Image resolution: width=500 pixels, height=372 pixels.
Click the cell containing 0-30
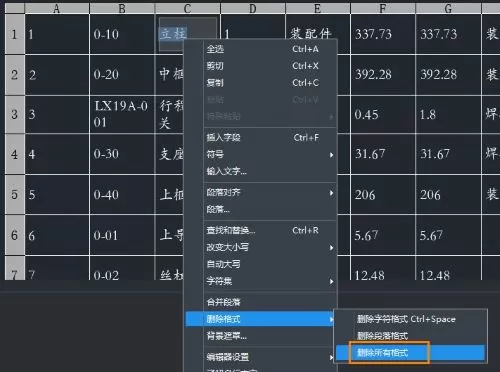tap(122, 154)
